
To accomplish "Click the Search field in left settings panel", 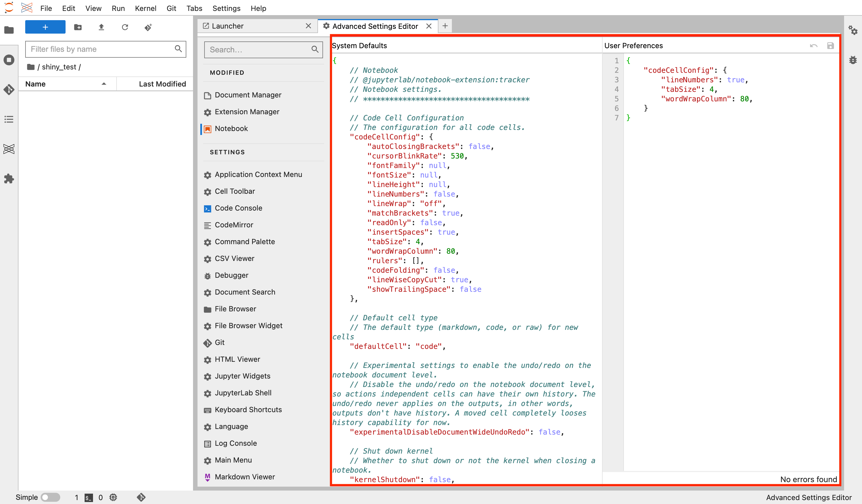I will coord(262,49).
